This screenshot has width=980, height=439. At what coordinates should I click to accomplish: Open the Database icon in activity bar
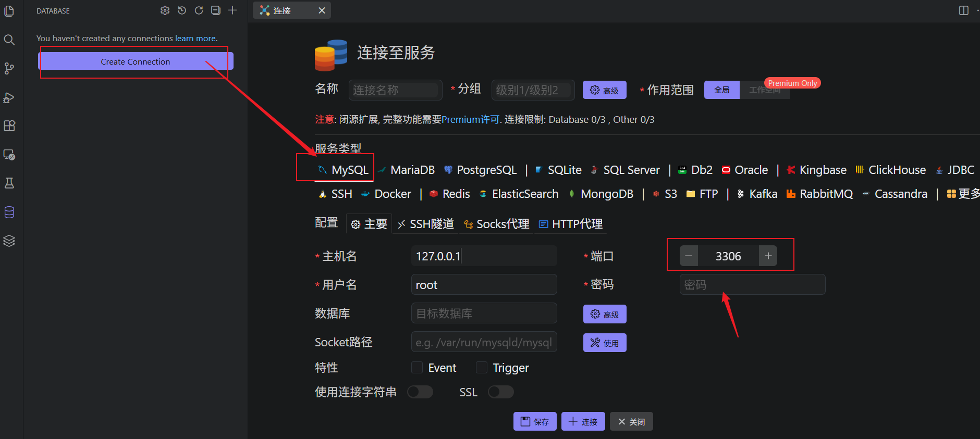click(9, 212)
